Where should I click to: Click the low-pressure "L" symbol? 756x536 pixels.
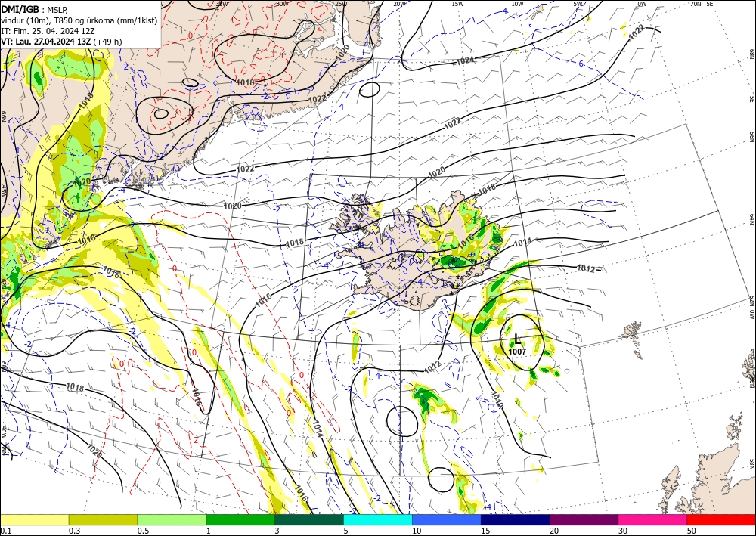click(518, 339)
